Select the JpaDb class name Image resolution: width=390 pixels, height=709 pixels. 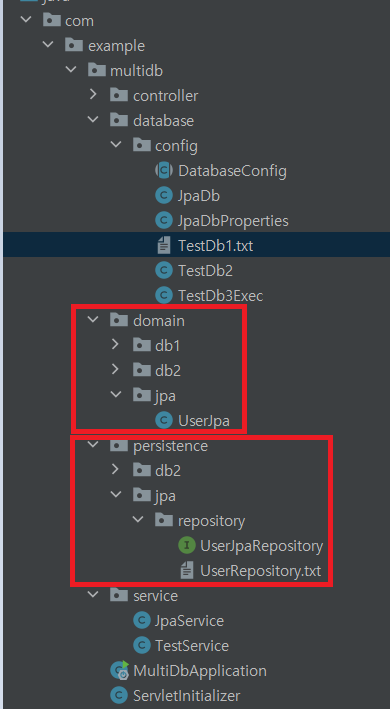(x=199, y=196)
